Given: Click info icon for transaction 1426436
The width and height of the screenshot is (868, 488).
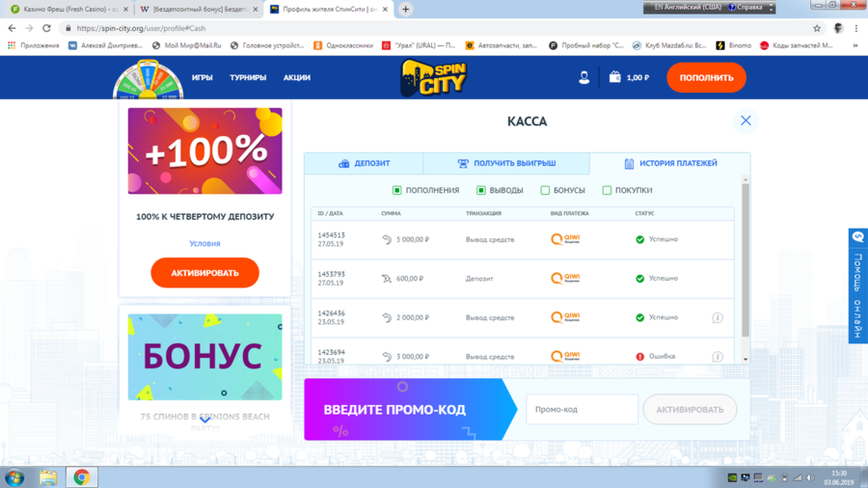Looking at the screenshot, I should [x=718, y=317].
